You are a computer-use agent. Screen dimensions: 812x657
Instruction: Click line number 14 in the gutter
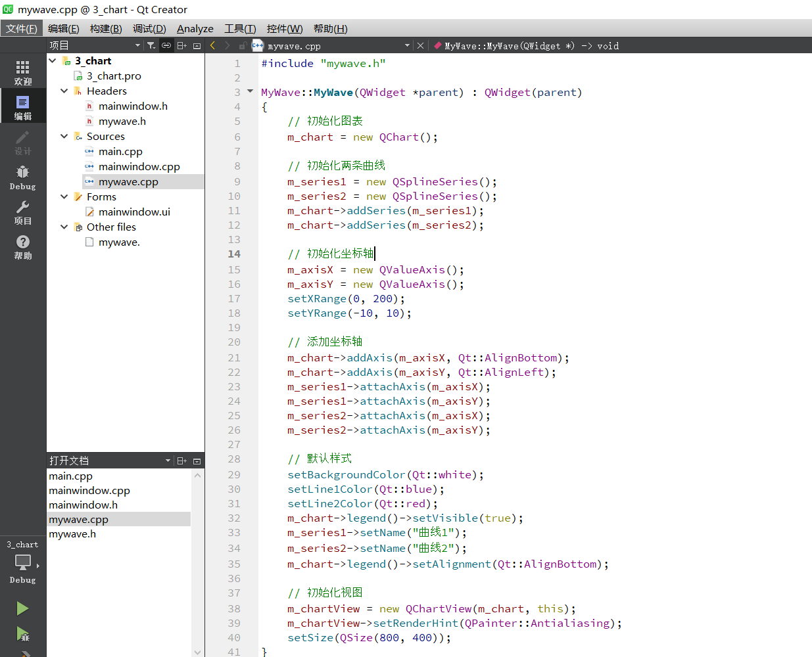pos(234,254)
